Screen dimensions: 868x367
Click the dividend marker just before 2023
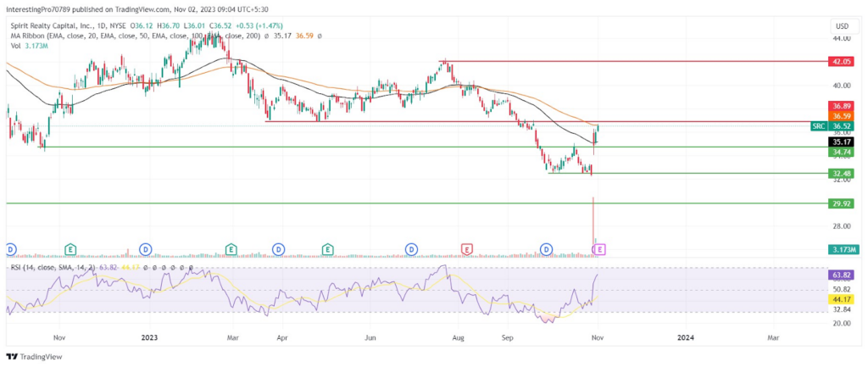[x=146, y=250]
